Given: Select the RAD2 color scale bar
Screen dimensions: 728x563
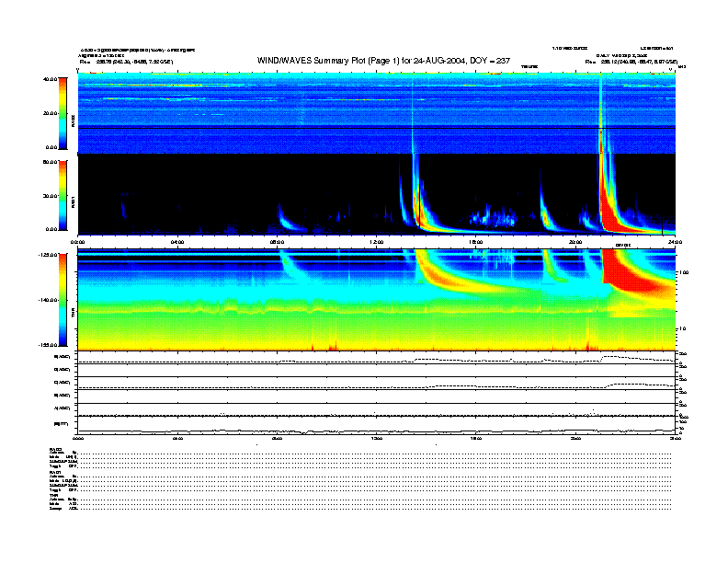Looking at the screenshot, I should tap(62, 113).
